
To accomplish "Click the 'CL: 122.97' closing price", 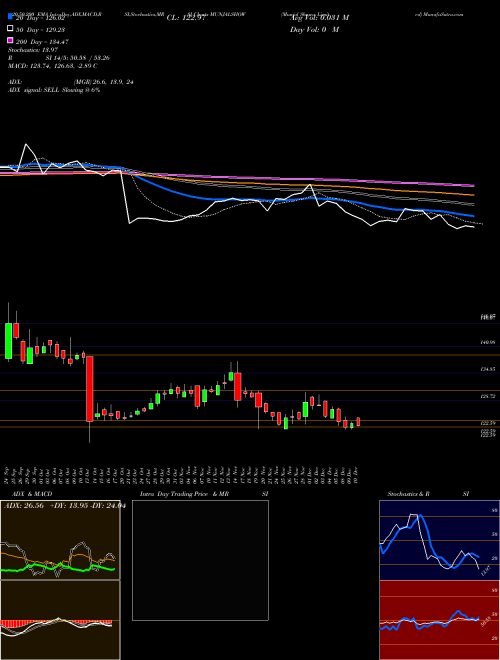I will (x=186, y=18).
